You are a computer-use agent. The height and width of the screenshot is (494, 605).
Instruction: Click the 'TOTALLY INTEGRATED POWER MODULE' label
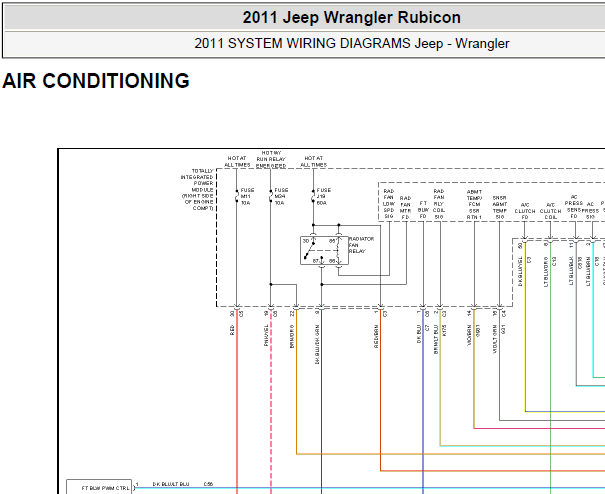click(x=197, y=189)
